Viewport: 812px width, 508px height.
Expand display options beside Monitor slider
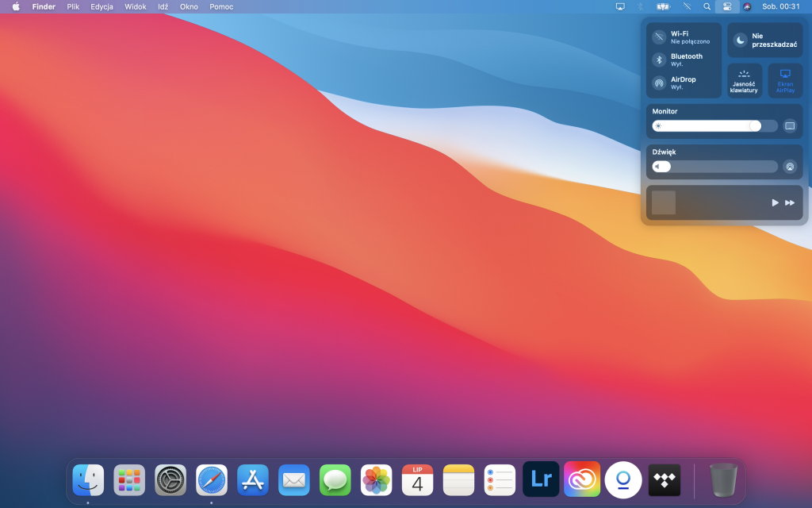click(790, 125)
